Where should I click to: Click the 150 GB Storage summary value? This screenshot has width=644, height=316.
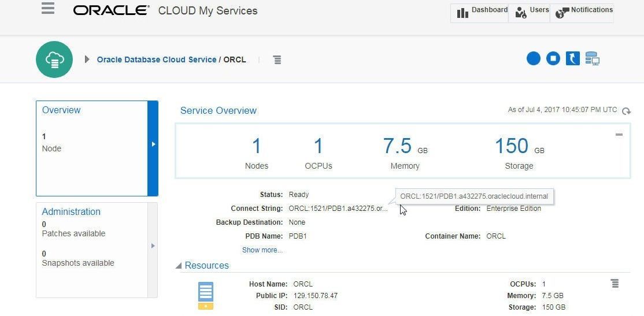tap(520, 146)
